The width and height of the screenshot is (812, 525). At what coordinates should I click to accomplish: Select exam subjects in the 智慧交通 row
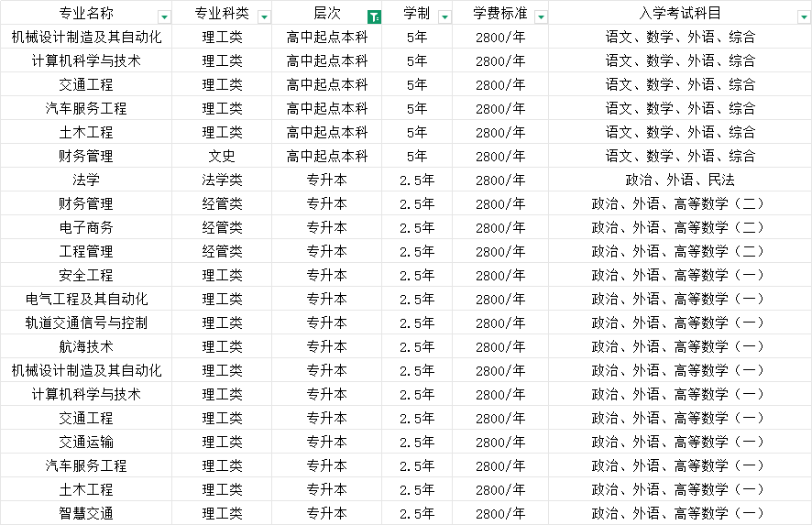[x=680, y=513]
